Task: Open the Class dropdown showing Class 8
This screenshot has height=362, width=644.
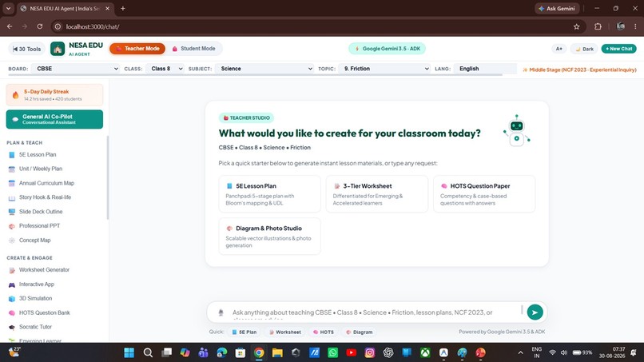Action: point(165,69)
